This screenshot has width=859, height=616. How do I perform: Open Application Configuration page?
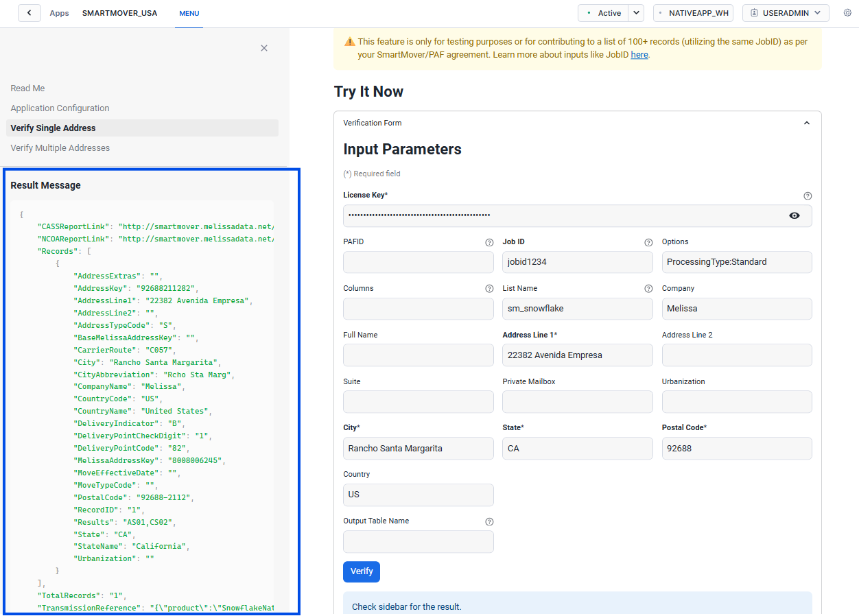point(60,108)
